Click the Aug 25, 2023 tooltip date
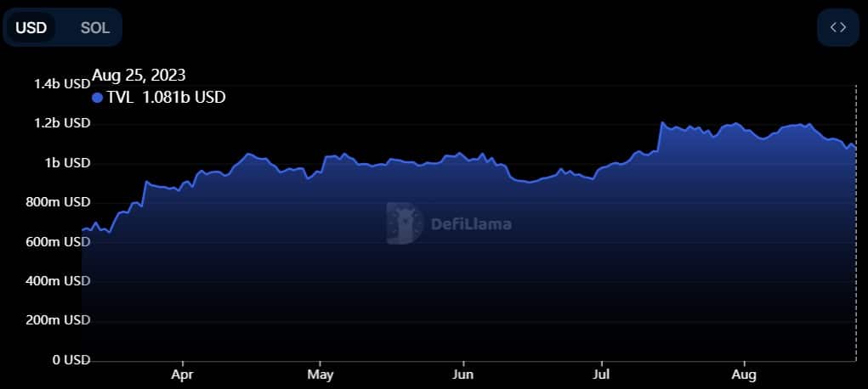Image resolution: width=868 pixels, height=389 pixels. click(x=139, y=75)
